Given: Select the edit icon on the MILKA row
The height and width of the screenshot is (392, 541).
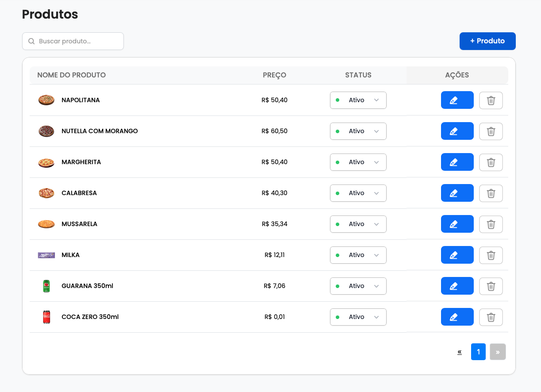Looking at the screenshot, I should [457, 255].
